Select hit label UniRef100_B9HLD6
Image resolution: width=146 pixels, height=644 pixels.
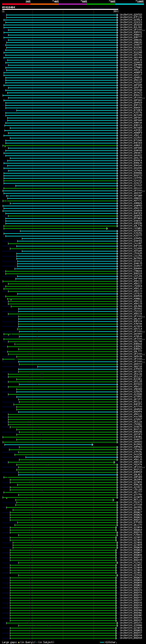pyautogui.click(x=131, y=485)
